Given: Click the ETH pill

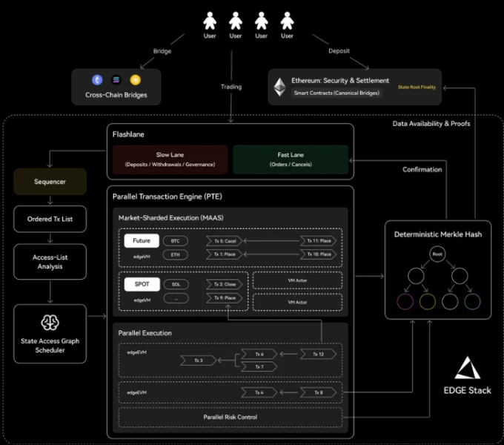Looking at the screenshot, I should 176,254.
